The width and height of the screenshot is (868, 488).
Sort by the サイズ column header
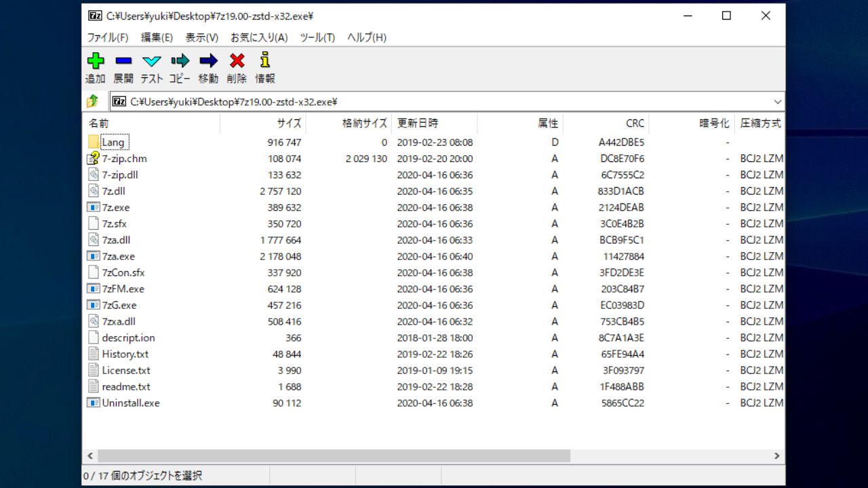(263, 123)
